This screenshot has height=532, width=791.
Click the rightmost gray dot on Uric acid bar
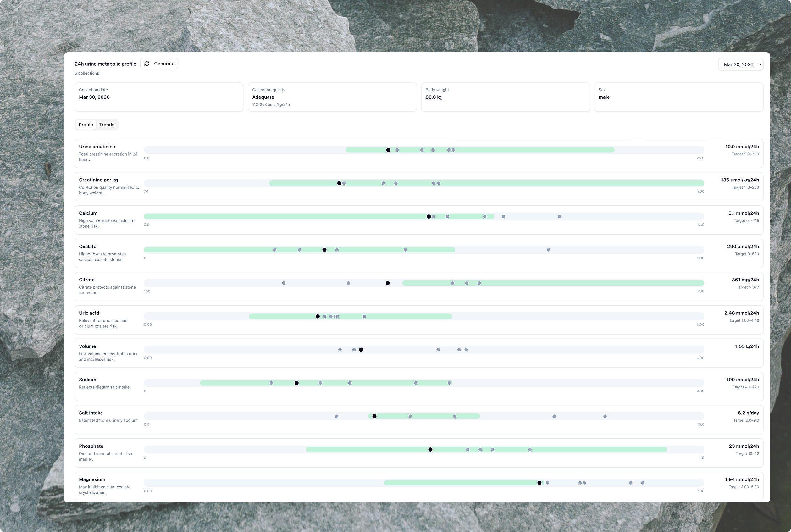(x=364, y=316)
